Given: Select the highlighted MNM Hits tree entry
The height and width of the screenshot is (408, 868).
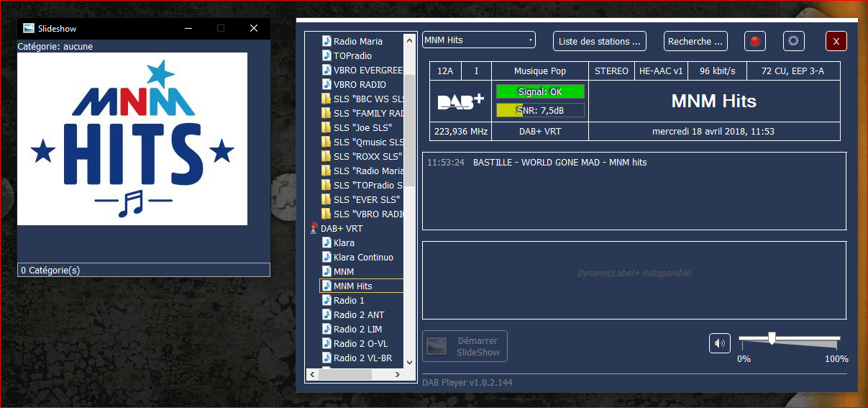Looking at the screenshot, I should point(362,286).
